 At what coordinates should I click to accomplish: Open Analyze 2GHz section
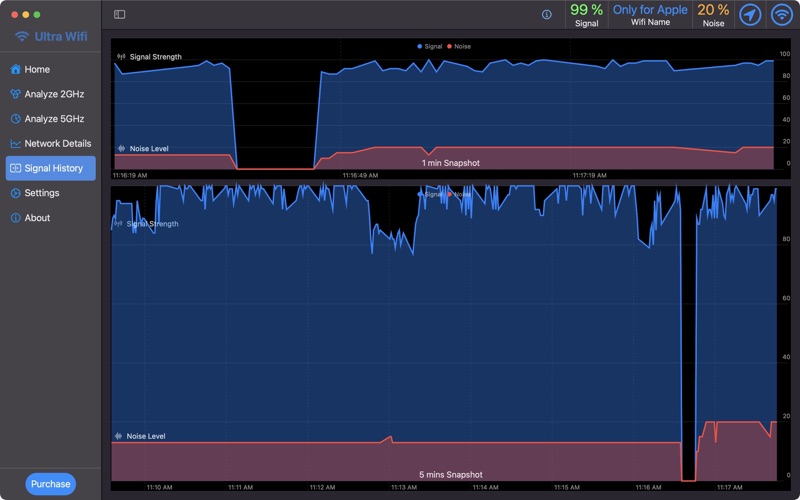51,94
